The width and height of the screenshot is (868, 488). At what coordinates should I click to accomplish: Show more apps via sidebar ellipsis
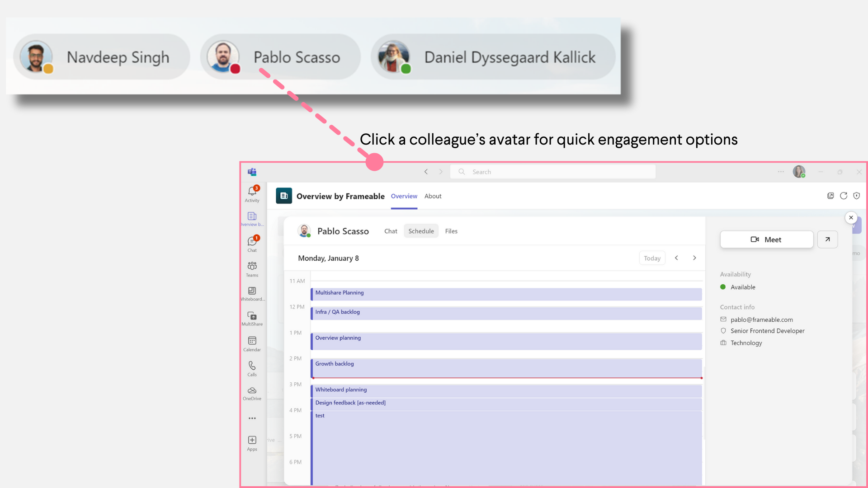[252, 418]
